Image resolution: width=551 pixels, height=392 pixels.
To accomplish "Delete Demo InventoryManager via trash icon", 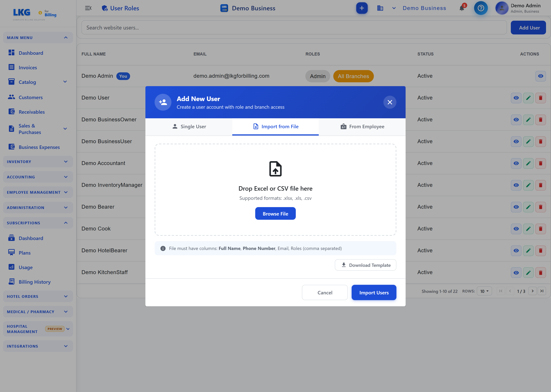I will [540, 185].
